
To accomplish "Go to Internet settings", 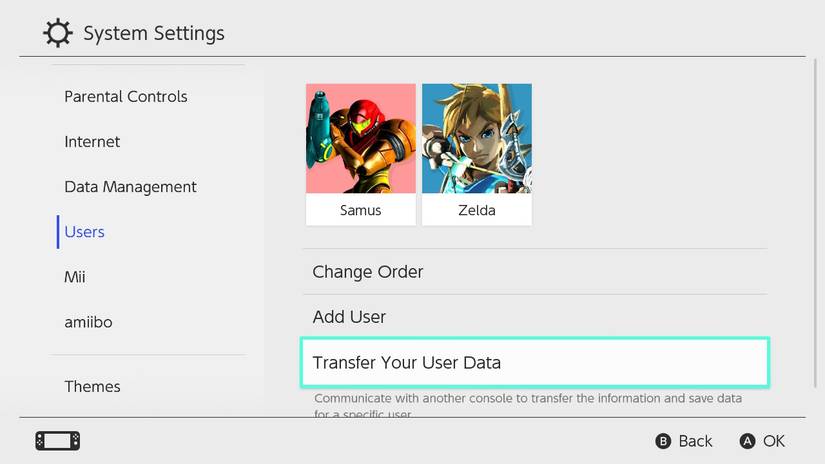I will click(92, 142).
